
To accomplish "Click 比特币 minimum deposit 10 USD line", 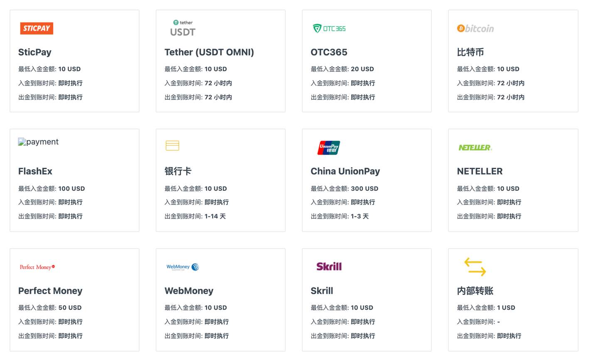I will tap(488, 69).
